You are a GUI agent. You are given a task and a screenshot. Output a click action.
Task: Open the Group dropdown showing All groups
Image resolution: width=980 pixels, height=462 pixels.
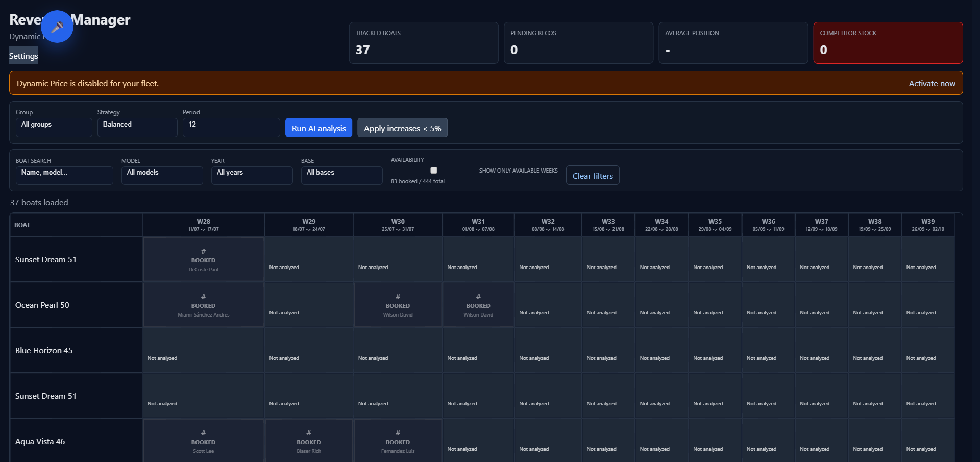click(x=54, y=127)
